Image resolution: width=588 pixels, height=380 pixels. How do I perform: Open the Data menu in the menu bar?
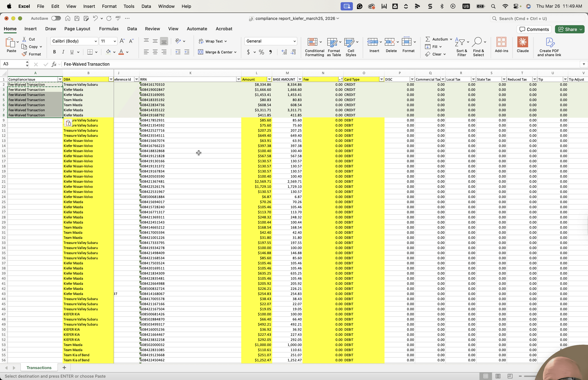[x=146, y=6]
